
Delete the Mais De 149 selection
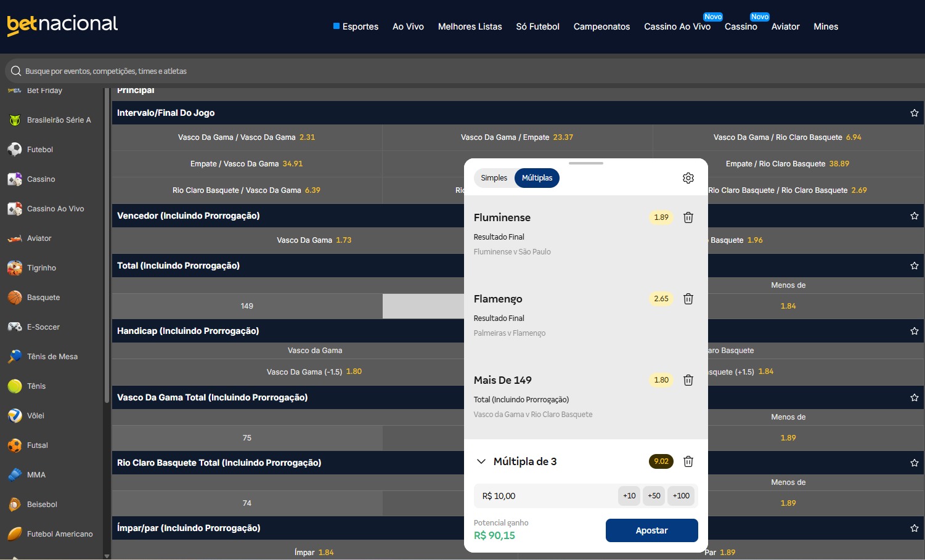[x=688, y=380]
